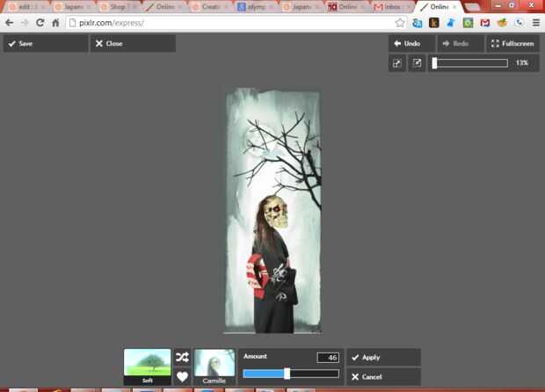The width and height of the screenshot is (545, 392).
Task: Open the browser home page icon
Action: pyautogui.click(x=55, y=23)
